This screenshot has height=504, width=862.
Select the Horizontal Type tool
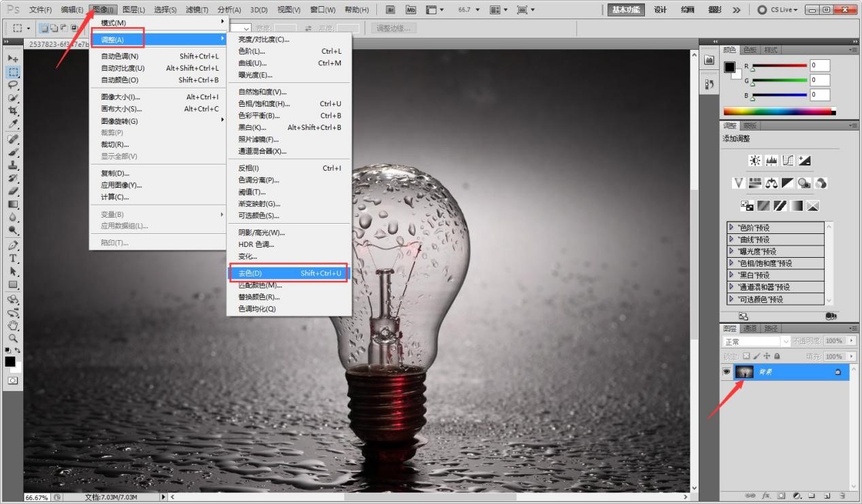tap(12, 258)
